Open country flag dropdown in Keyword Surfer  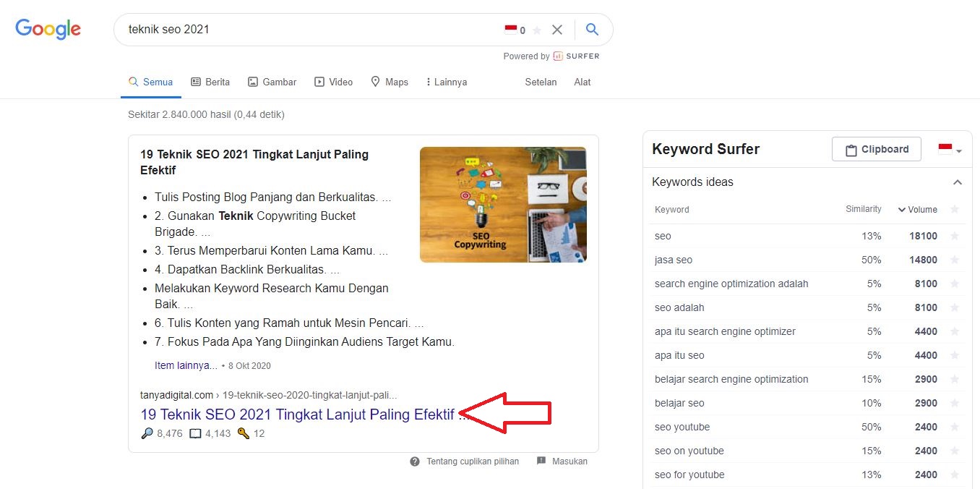(950, 150)
